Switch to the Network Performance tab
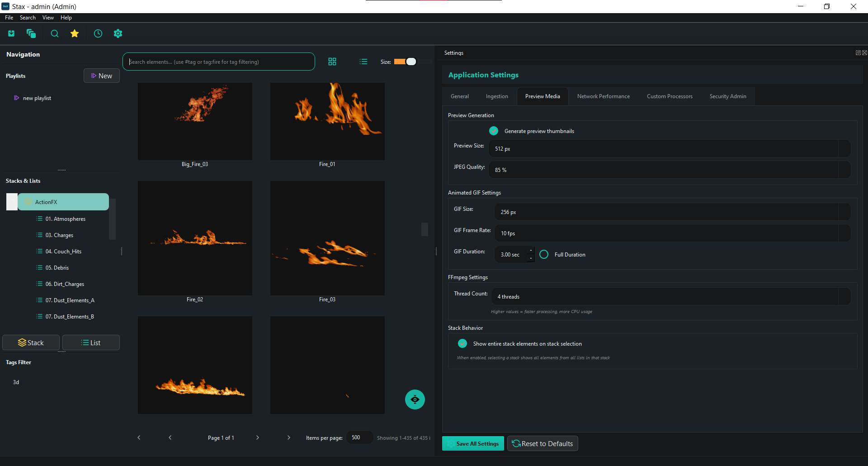This screenshot has width=868, height=466. click(x=603, y=96)
